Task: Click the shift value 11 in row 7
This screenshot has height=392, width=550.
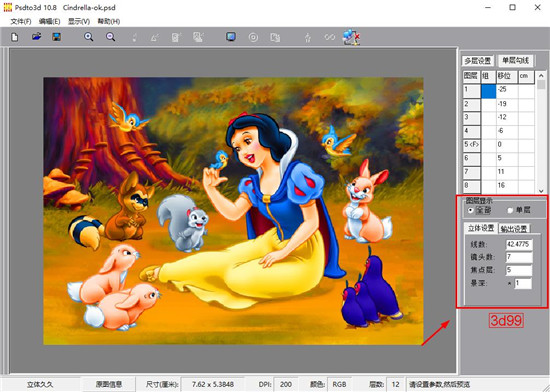Action: pyautogui.click(x=507, y=172)
